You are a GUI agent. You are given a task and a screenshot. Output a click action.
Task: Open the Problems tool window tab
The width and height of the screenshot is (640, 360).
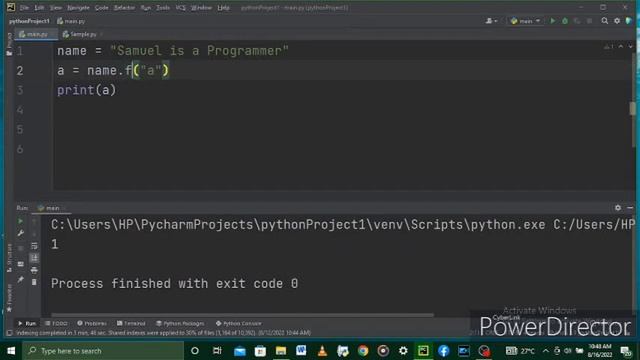click(92, 323)
